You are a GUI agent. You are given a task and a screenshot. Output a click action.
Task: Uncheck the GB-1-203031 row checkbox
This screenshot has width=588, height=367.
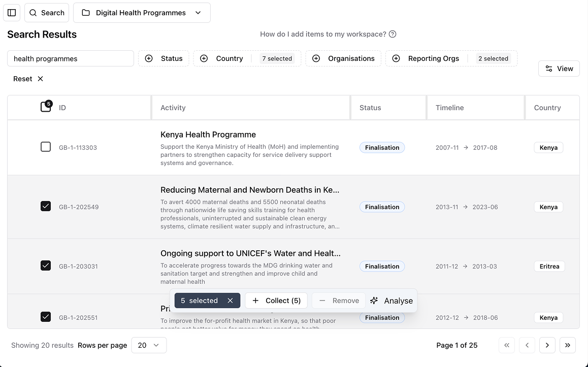click(x=46, y=265)
